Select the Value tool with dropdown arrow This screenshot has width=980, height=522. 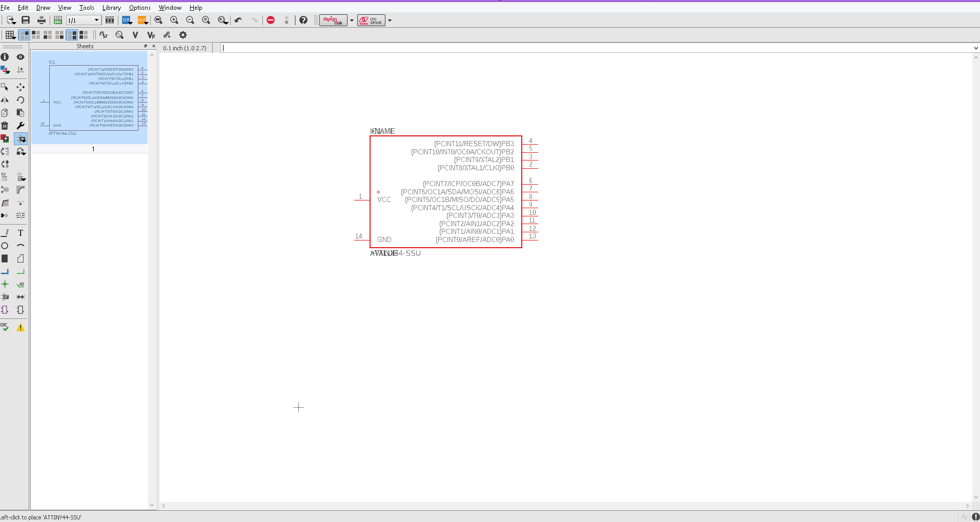[21, 177]
